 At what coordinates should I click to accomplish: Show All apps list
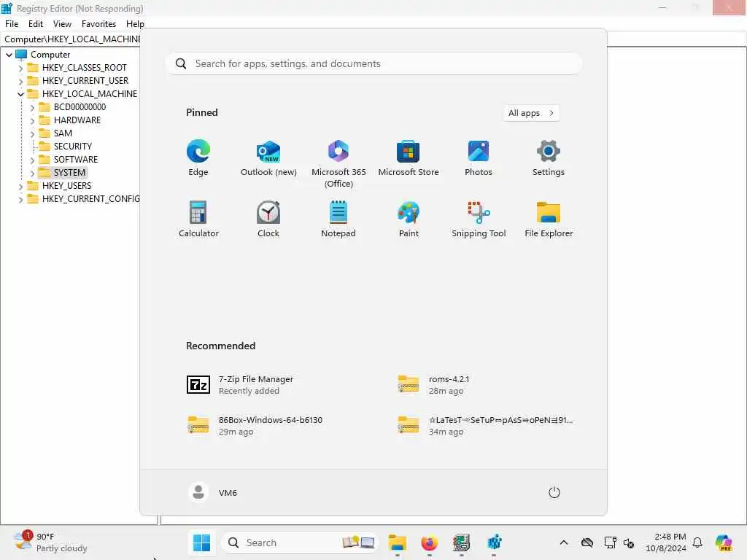click(531, 113)
